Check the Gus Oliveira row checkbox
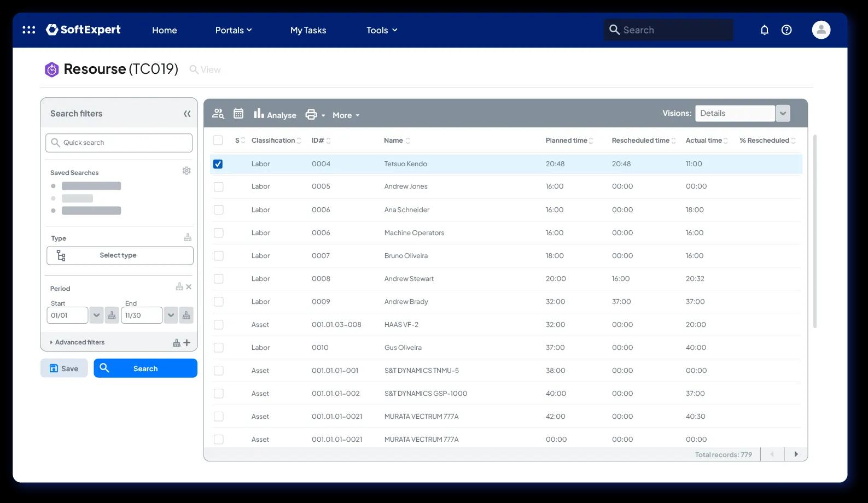 218,348
